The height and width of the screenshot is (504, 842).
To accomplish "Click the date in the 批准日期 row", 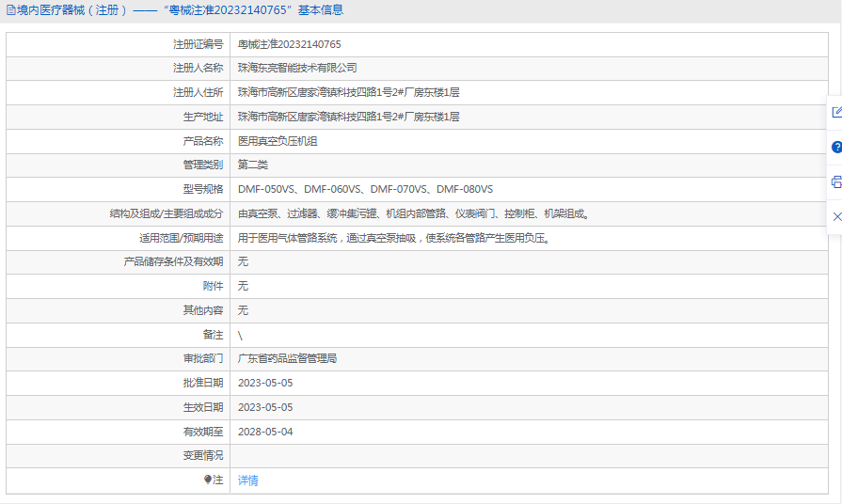I will [265, 384].
